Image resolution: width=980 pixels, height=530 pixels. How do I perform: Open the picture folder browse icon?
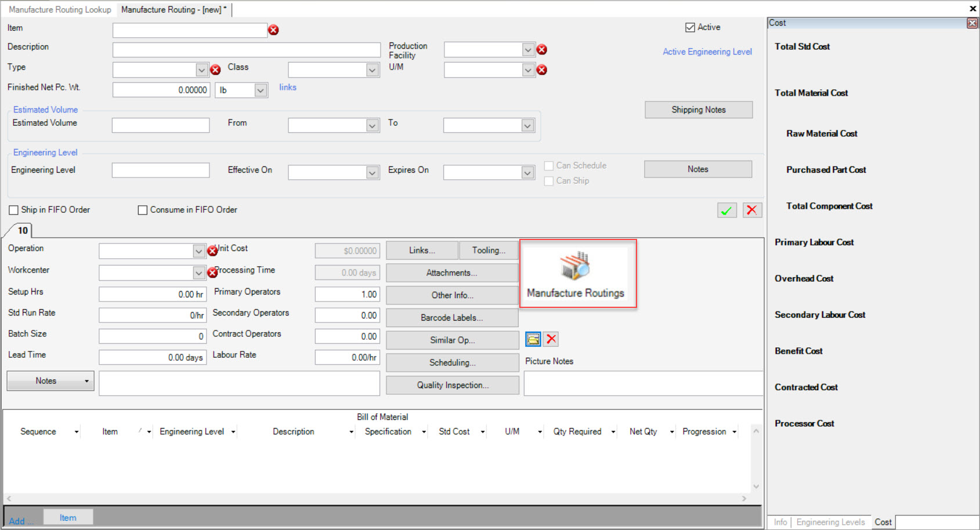pyautogui.click(x=533, y=339)
